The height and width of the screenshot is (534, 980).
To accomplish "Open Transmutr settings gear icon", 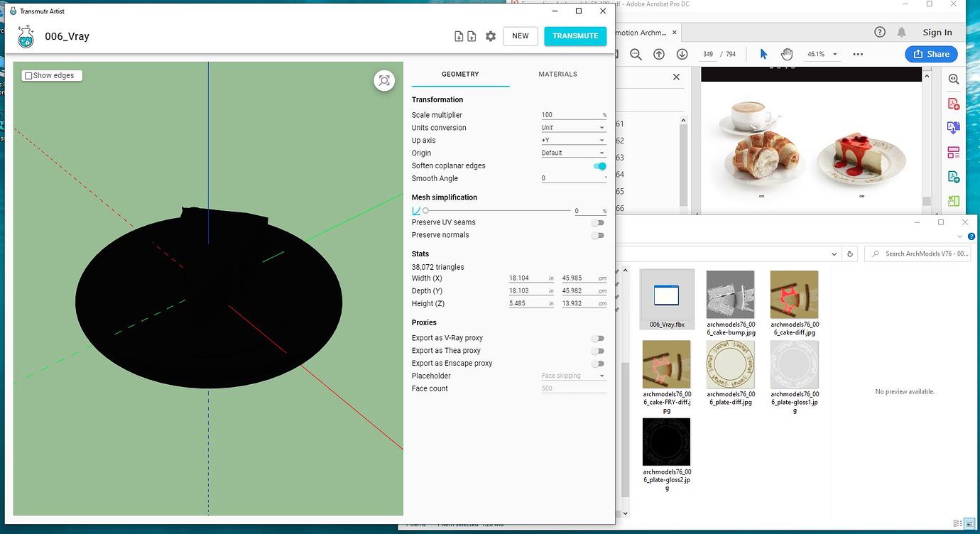I will (491, 36).
